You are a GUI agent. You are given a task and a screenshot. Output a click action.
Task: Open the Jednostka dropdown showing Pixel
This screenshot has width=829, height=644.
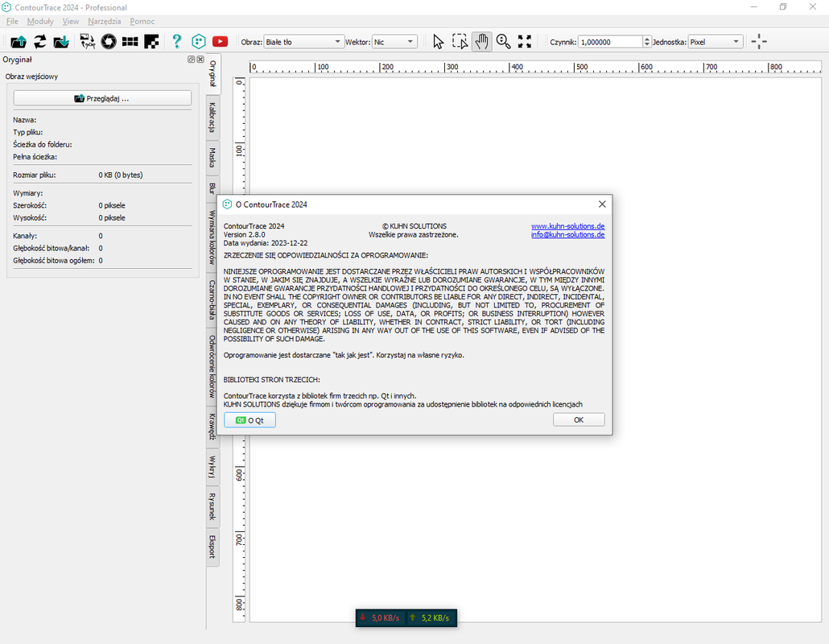[716, 42]
